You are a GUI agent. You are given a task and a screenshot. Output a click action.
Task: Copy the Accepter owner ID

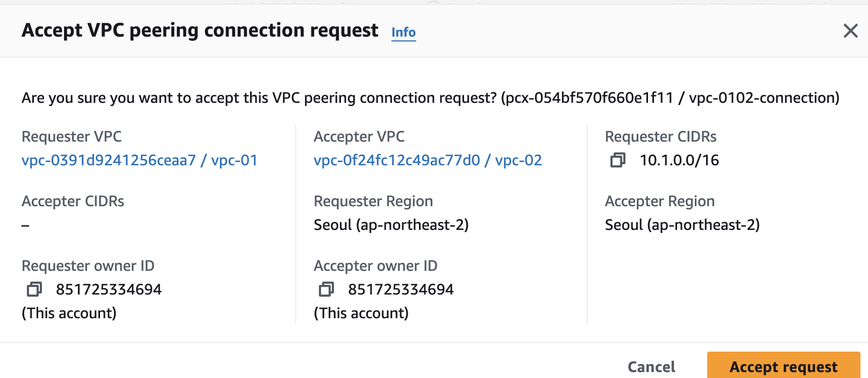click(x=326, y=289)
